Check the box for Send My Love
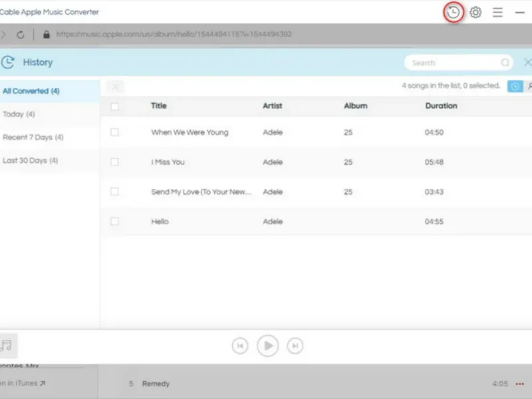Viewport: 532px width, 399px height. click(x=114, y=192)
